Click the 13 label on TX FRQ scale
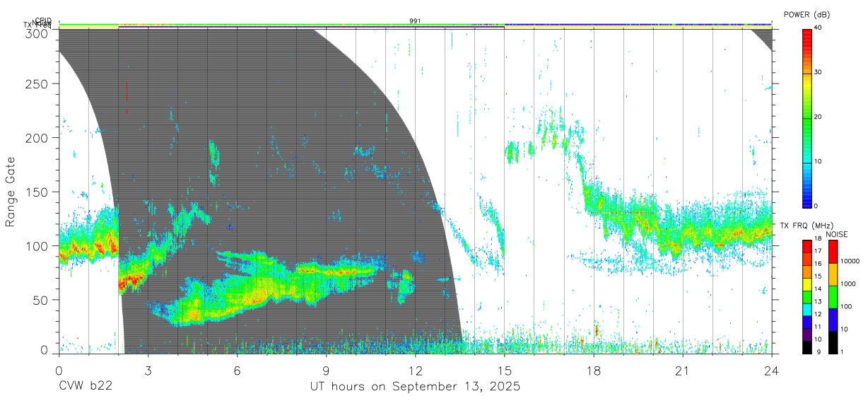This screenshot has width=868, height=401. coord(817,302)
